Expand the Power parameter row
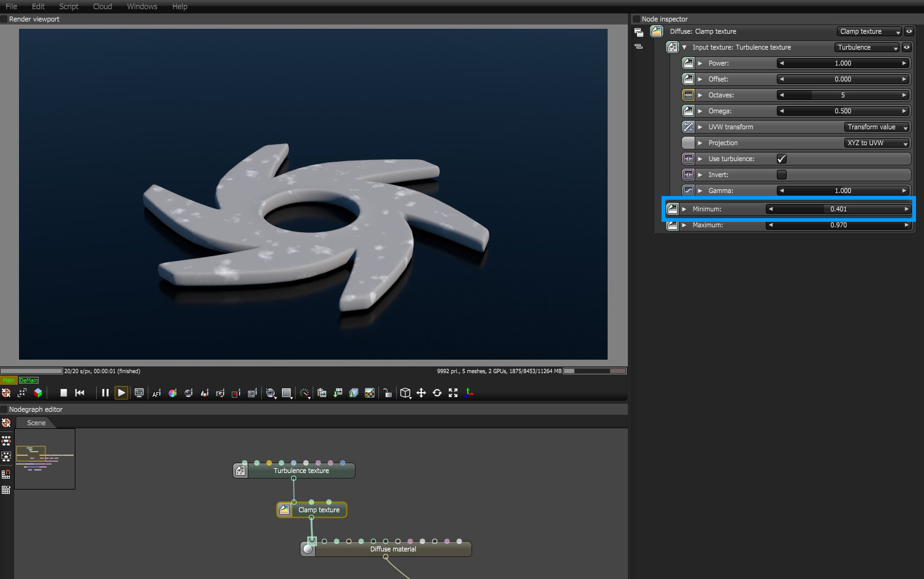This screenshot has height=579, width=924. [x=700, y=63]
